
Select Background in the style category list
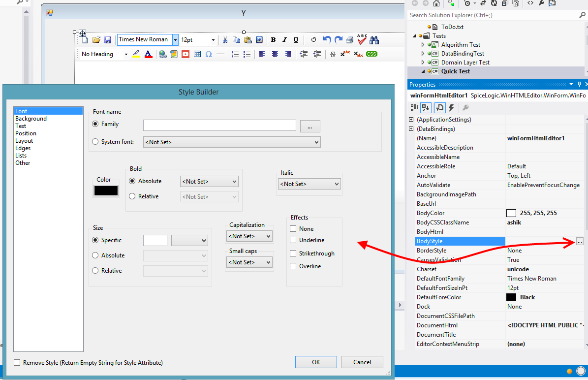coord(31,119)
